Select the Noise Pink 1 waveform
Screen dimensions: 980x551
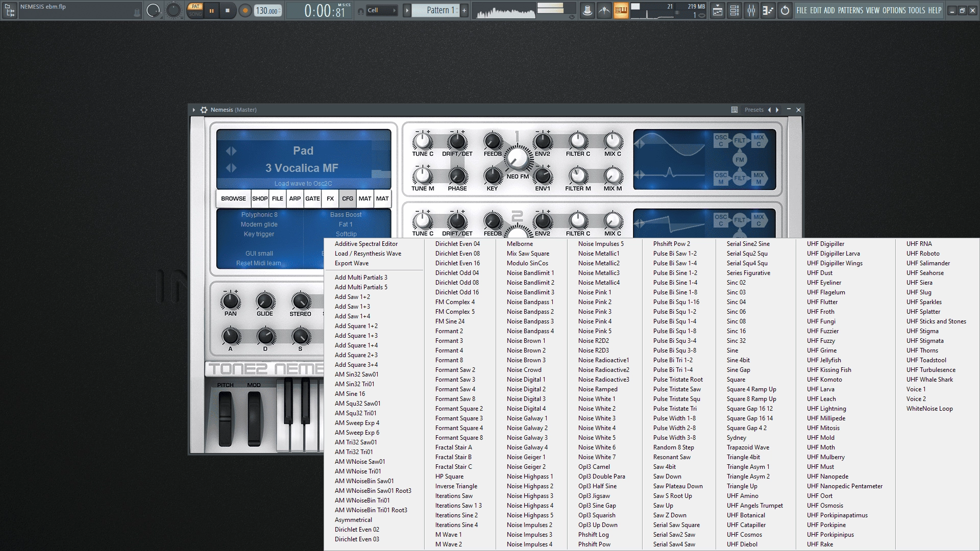point(595,292)
